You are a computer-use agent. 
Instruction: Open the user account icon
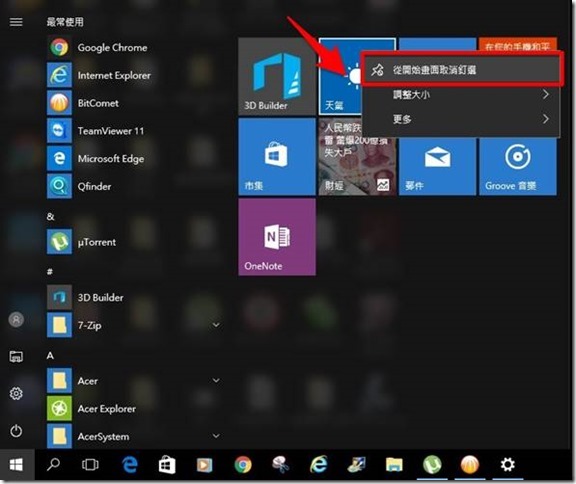point(16,319)
